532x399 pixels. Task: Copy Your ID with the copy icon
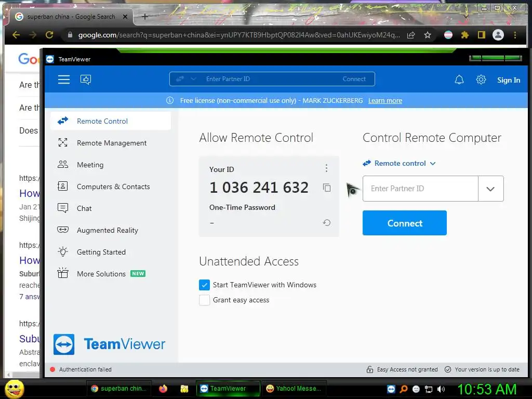pos(327,188)
